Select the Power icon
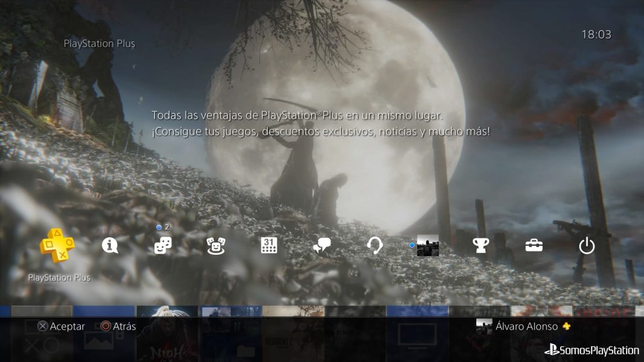 (587, 246)
